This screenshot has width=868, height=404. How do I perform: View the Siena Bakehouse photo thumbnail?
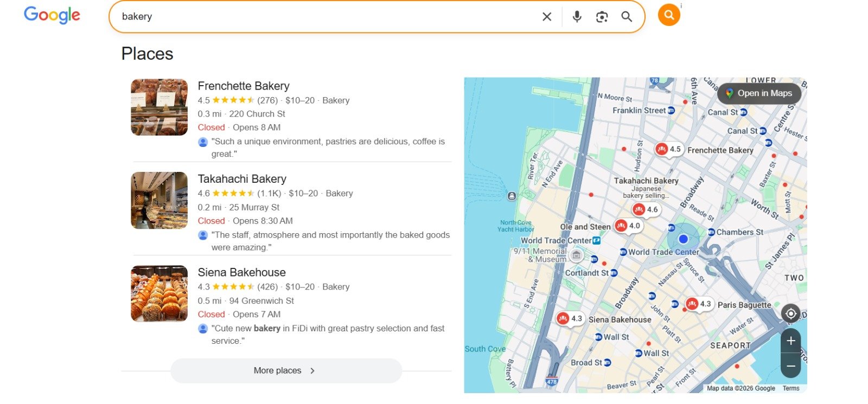click(x=159, y=293)
